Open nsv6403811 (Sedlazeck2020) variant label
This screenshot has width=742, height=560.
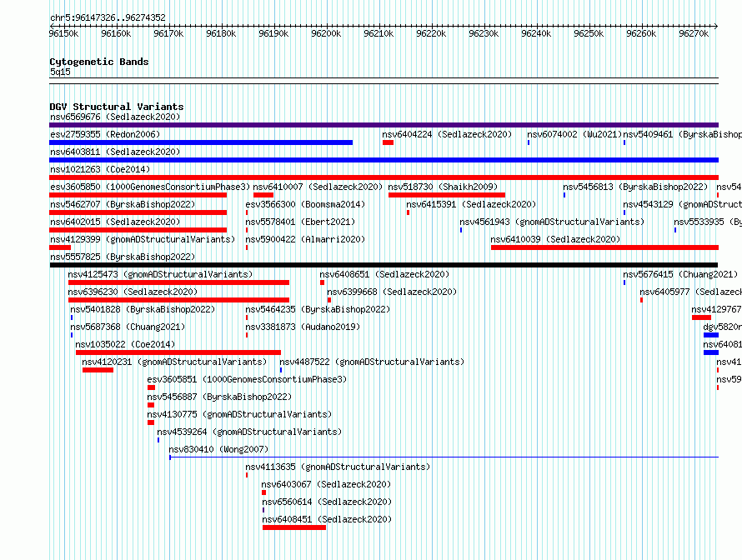pyautogui.click(x=115, y=152)
